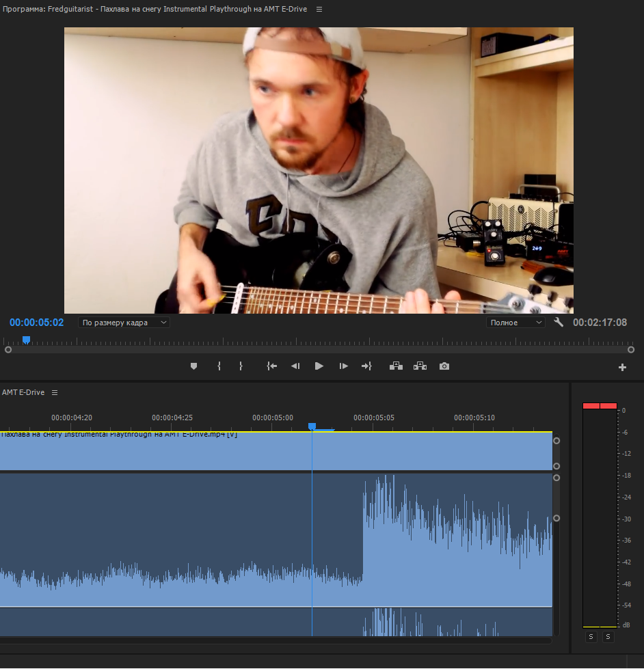Reset the right red clipping indicator
This screenshot has height=669, width=644.
[x=608, y=406]
